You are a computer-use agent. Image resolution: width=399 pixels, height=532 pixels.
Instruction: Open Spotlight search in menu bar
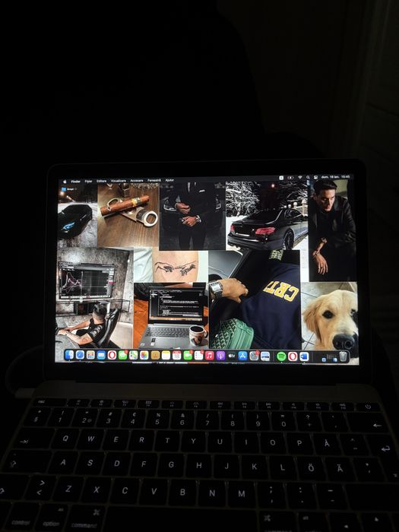tap(308, 177)
